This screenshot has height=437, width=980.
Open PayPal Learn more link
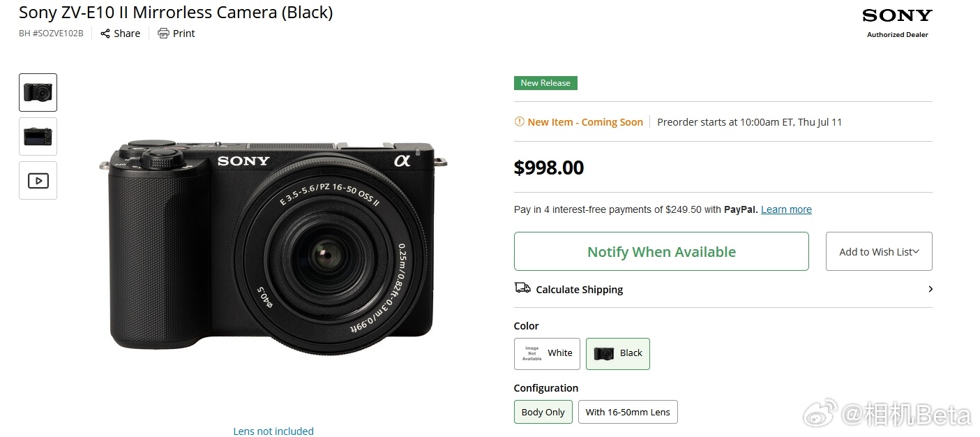click(786, 209)
